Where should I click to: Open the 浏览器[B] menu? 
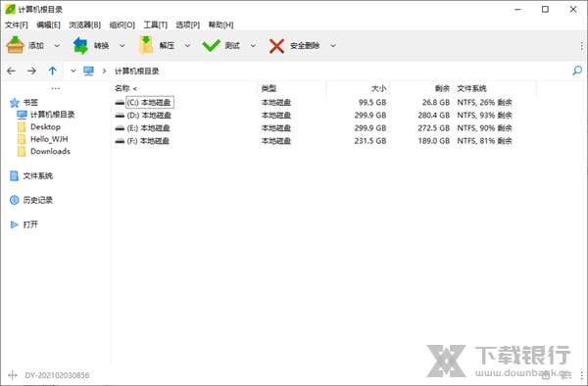(84, 24)
